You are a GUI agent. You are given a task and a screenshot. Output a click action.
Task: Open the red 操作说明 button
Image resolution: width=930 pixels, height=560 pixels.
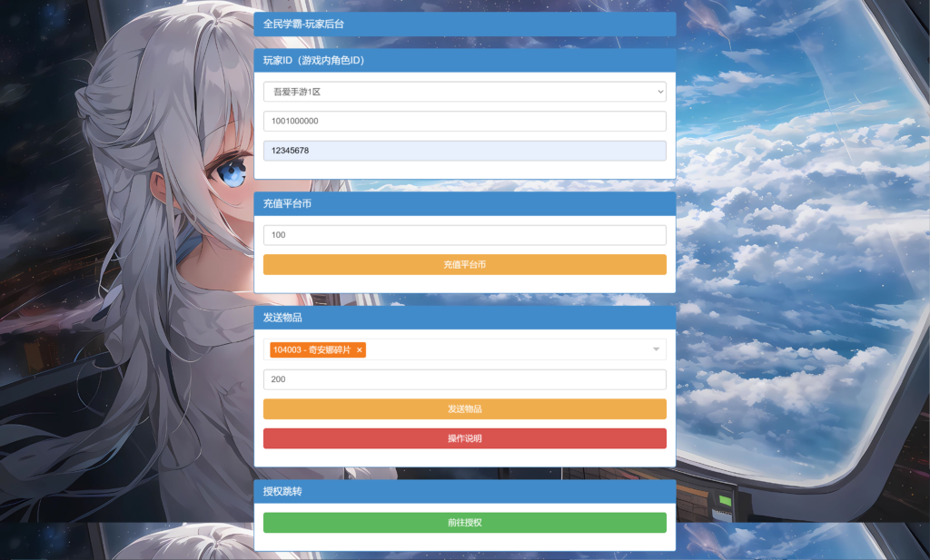pos(464,438)
